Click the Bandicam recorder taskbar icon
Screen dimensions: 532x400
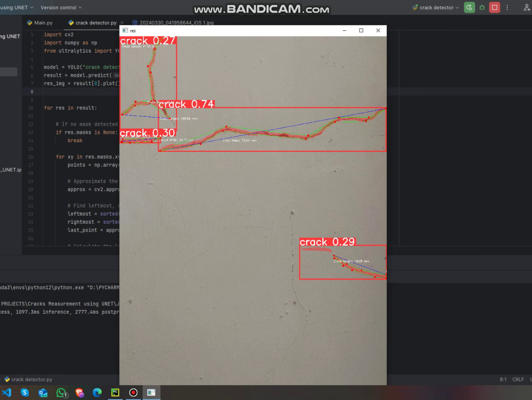coord(134,393)
